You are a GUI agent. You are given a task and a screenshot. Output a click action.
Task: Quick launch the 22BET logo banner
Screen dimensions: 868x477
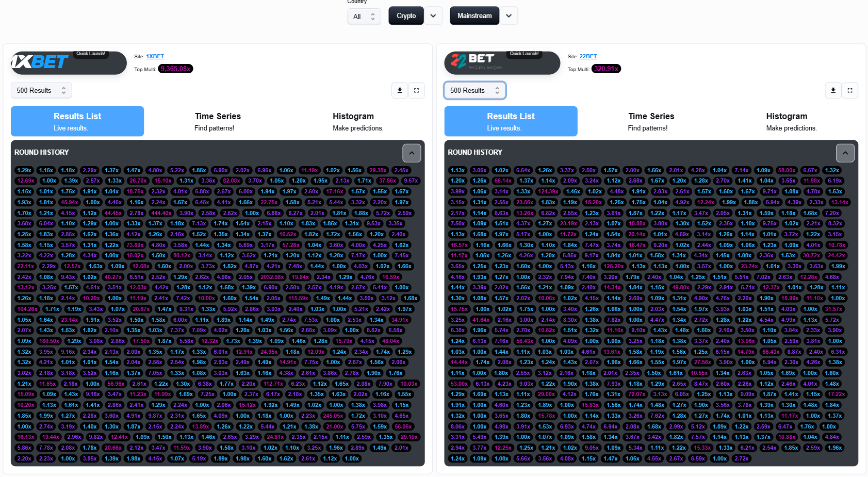click(502, 62)
